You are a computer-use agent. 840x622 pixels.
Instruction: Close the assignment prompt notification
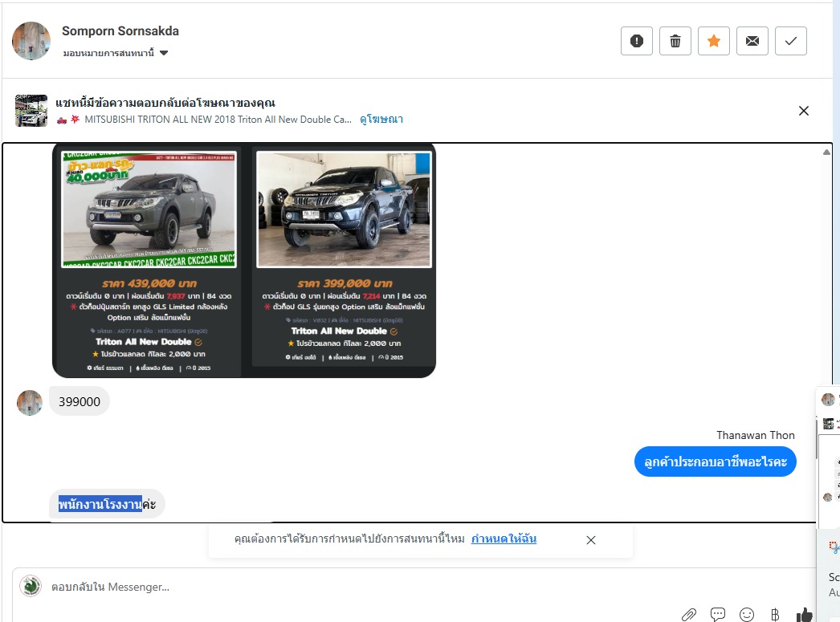(x=591, y=540)
